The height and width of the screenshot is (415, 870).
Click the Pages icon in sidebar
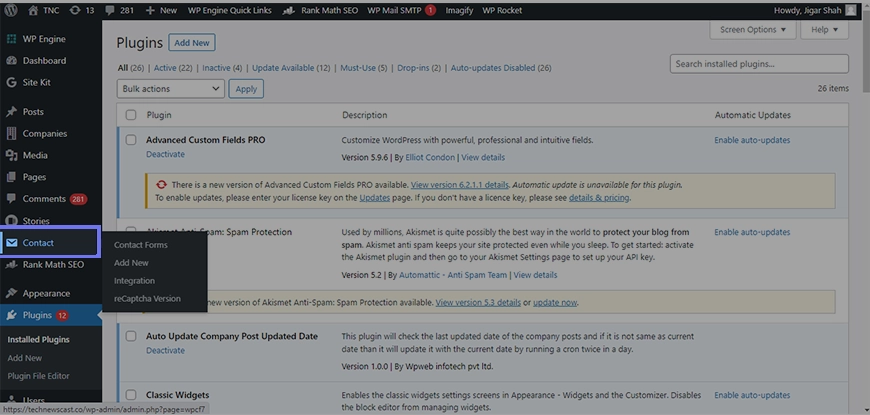coord(11,177)
